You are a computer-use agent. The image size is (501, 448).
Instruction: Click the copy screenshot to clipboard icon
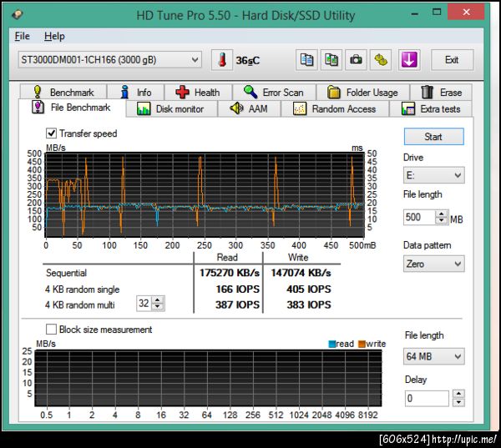pyautogui.click(x=331, y=60)
